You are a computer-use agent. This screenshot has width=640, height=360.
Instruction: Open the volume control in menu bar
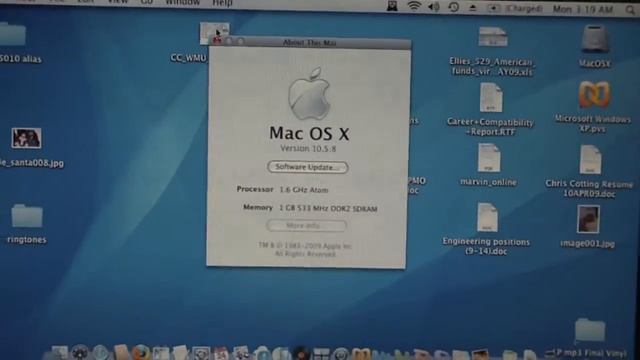click(434, 7)
